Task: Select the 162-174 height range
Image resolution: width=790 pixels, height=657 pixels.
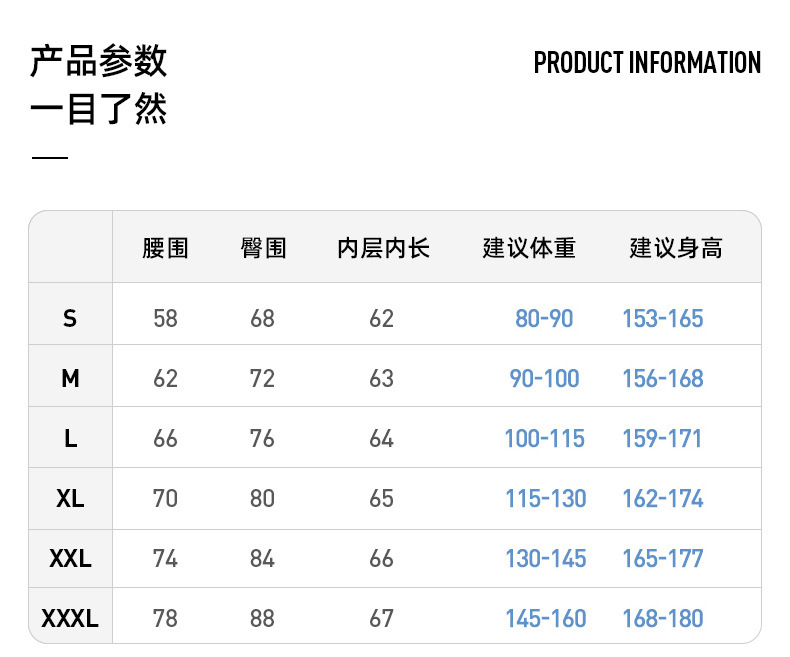Action: pos(663,499)
